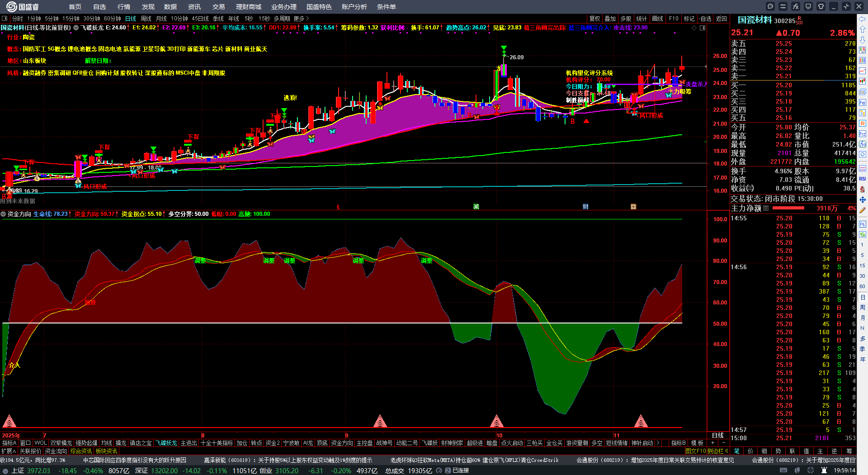The image size is (868, 475).
Task: Collapse the 资金方向 indicator panel arrow
Action: 3,214
